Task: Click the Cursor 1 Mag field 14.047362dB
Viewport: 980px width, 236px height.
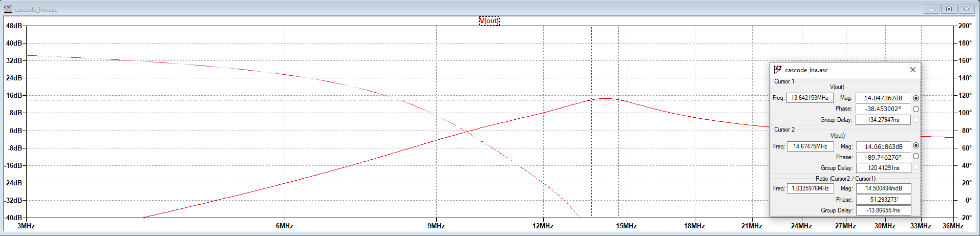Action: pos(883,98)
